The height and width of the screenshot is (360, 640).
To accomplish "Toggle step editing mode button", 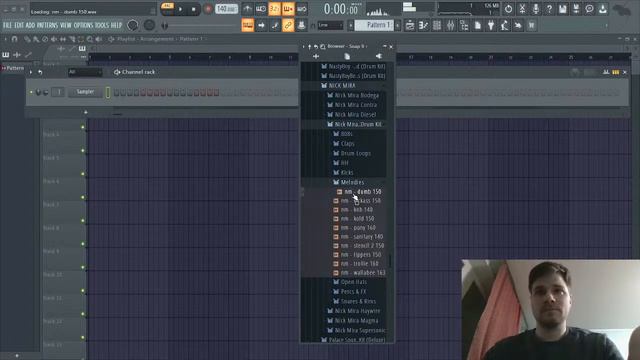I will coord(275,25).
